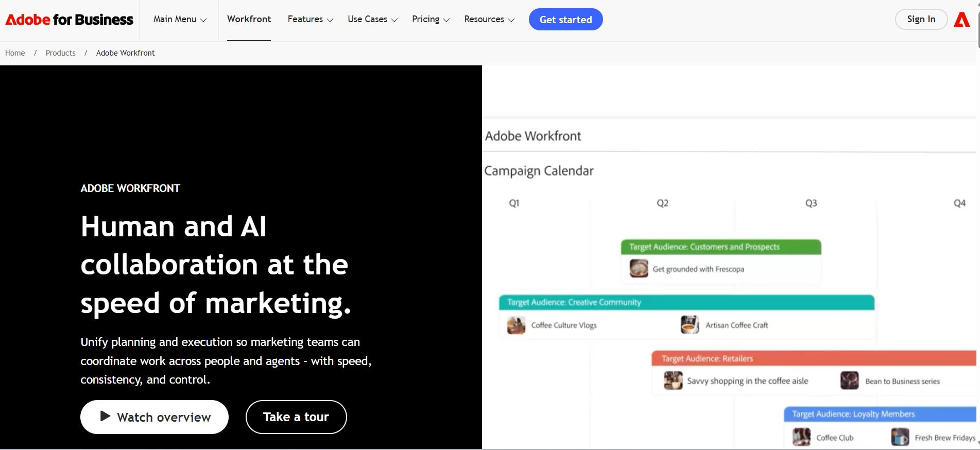The width and height of the screenshot is (980, 450).
Task: Expand the Features menu
Action: [310, 20]
